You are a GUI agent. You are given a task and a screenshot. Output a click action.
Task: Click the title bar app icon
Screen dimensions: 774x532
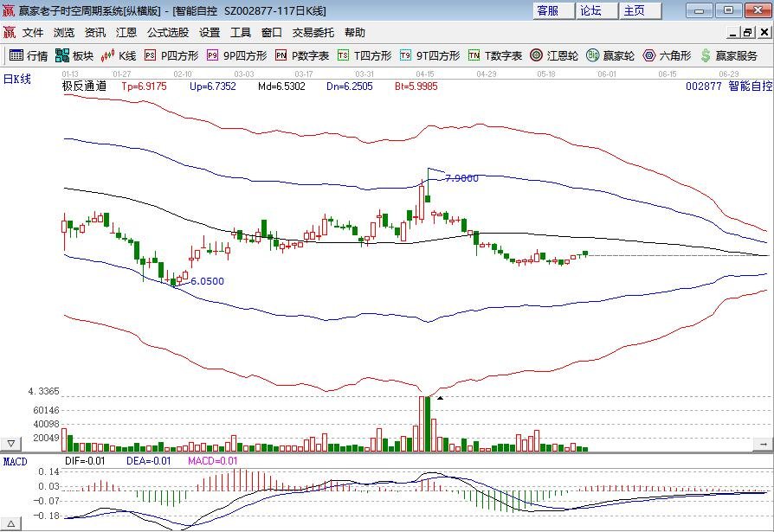[9, 10]
